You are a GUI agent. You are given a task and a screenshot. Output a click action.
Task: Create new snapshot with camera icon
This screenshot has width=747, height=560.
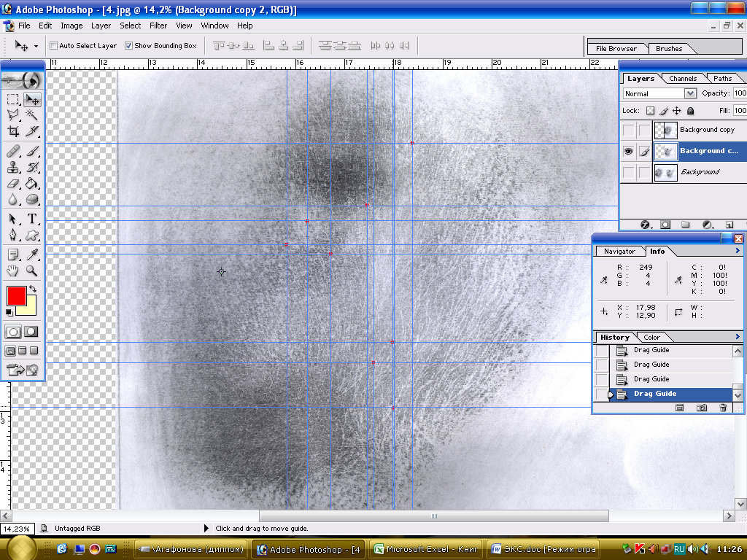(x=701, y=408)
